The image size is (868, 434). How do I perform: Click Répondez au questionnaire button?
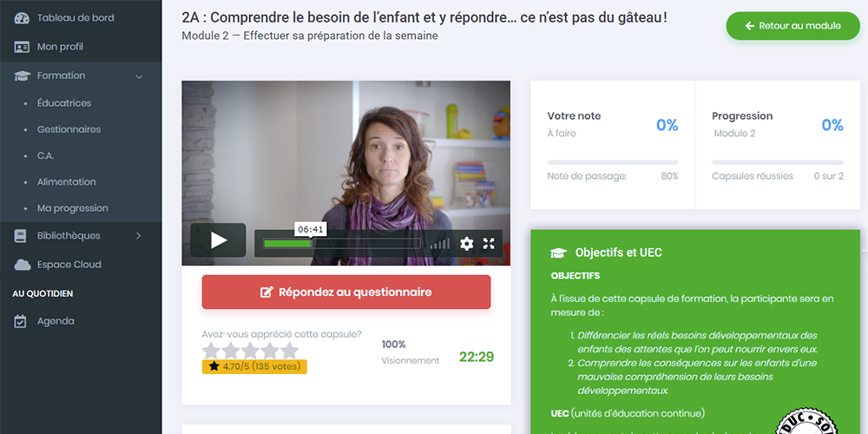point(346,293)
